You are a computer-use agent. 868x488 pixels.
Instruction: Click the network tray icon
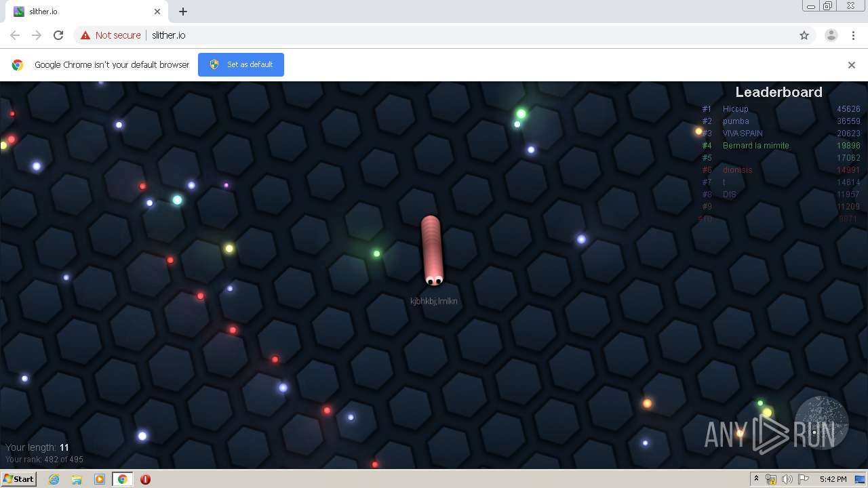(771, 479)
